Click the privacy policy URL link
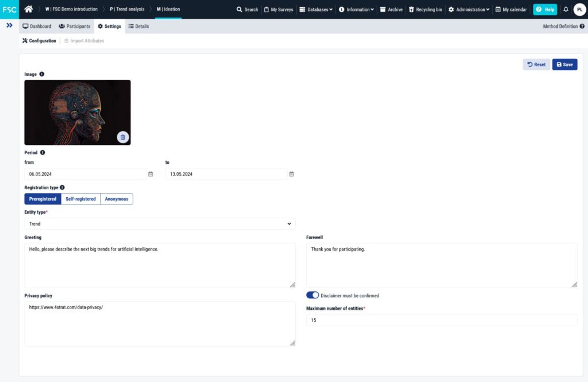588x382 pixels. click(66, 307)
